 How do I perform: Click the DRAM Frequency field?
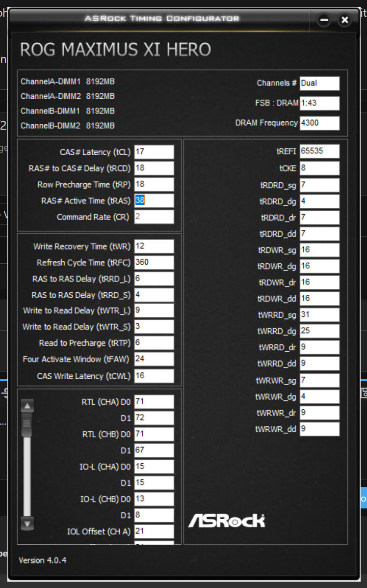(319, 123)
